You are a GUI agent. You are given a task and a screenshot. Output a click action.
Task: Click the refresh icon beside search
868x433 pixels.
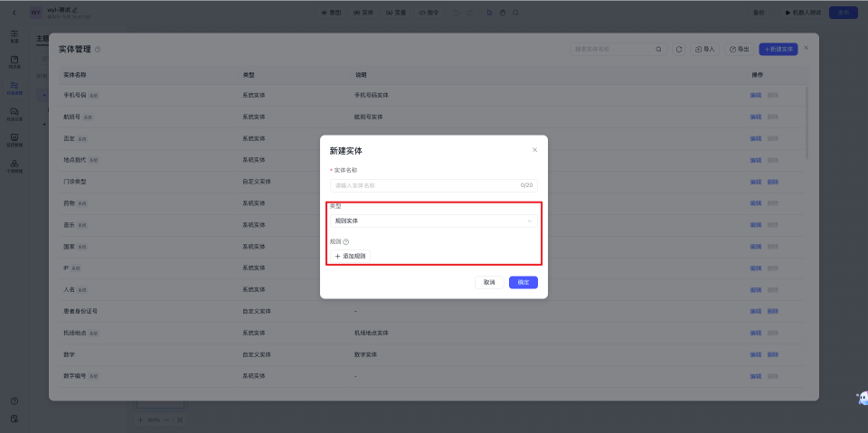coord(679,49)
